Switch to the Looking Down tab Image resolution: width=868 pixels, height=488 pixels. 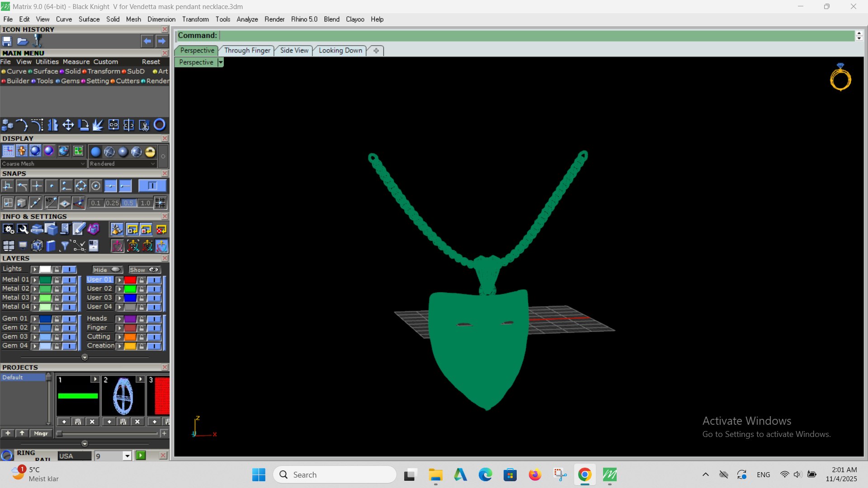340,50
